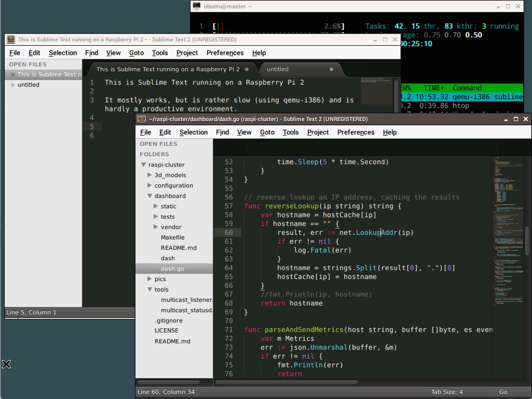Collapse the tools folder arrow
Screen dimensions: 532x399
pos(150,290)
